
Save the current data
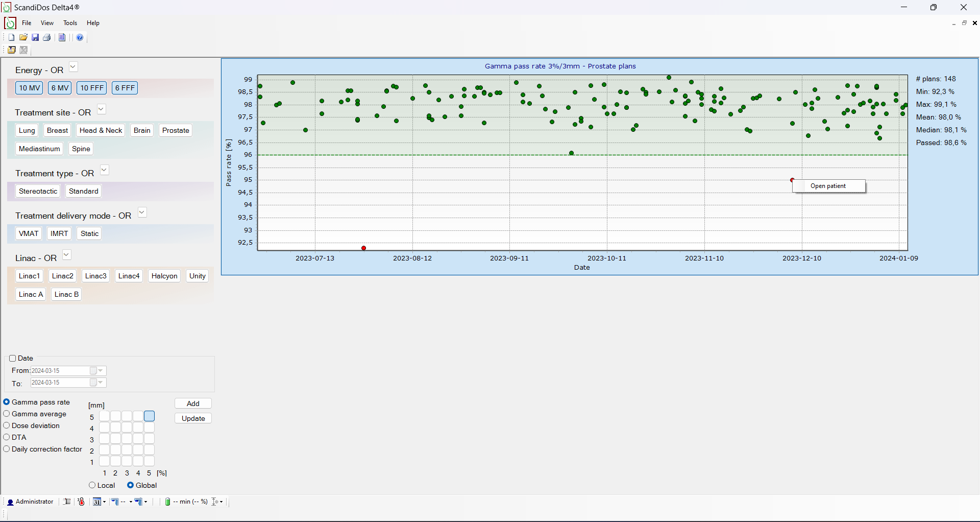point(35,37)
